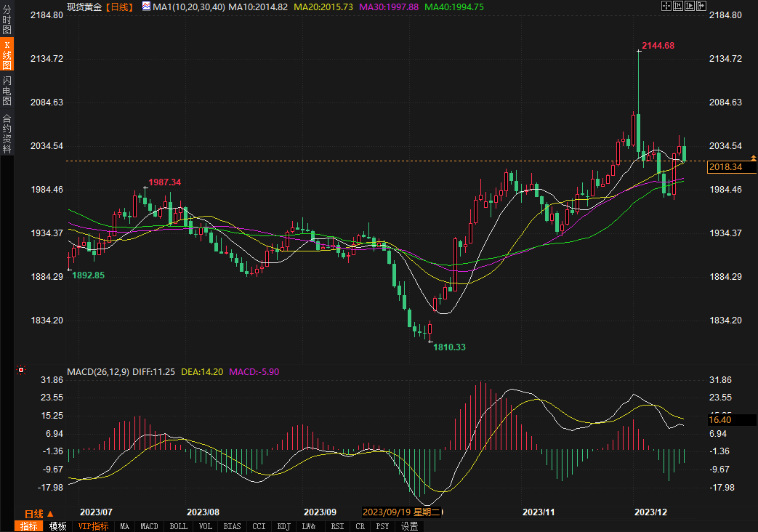Click the 日线 period label in chart title
This screenshot has height=532, width=758.
(x=119, y=7)
